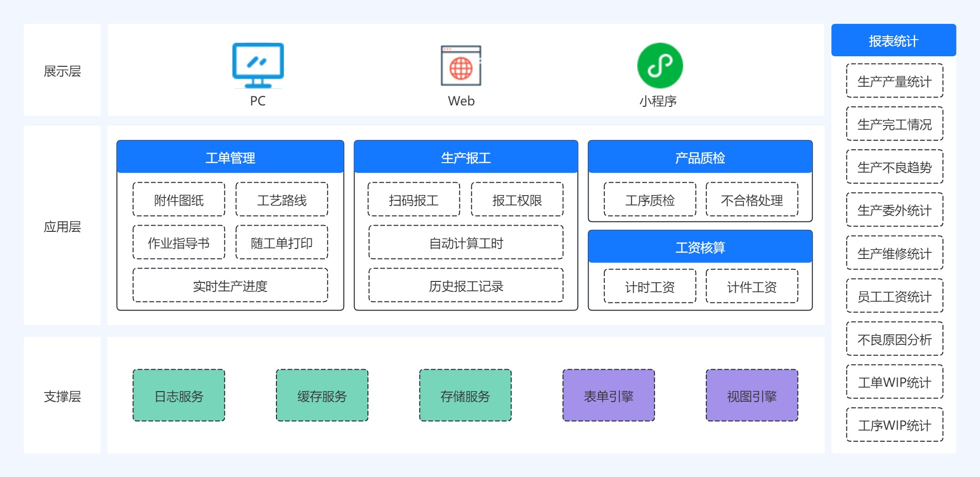
Task: Select the 工单管理 header
Action: point(230,157)
